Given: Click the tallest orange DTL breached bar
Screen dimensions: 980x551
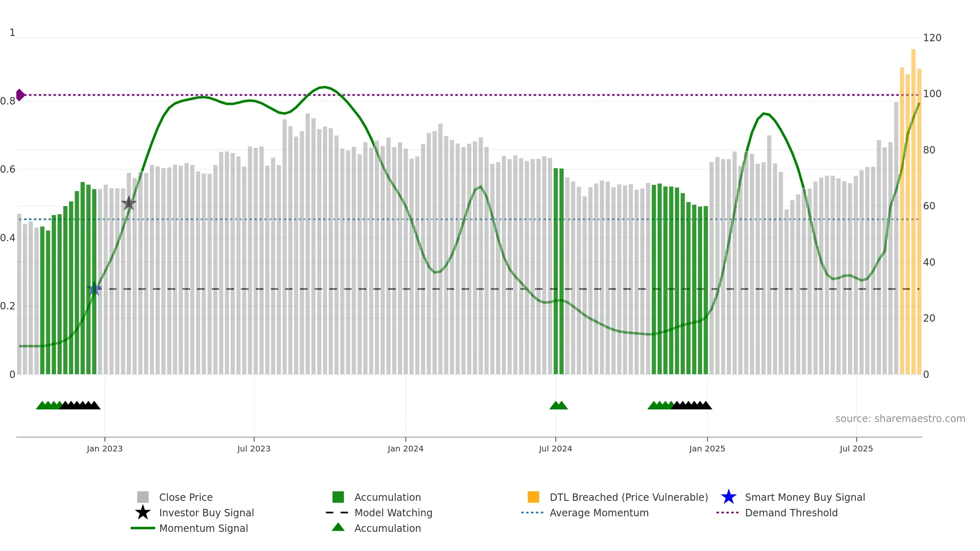Looking at the screenshot, I should point(913,211).
